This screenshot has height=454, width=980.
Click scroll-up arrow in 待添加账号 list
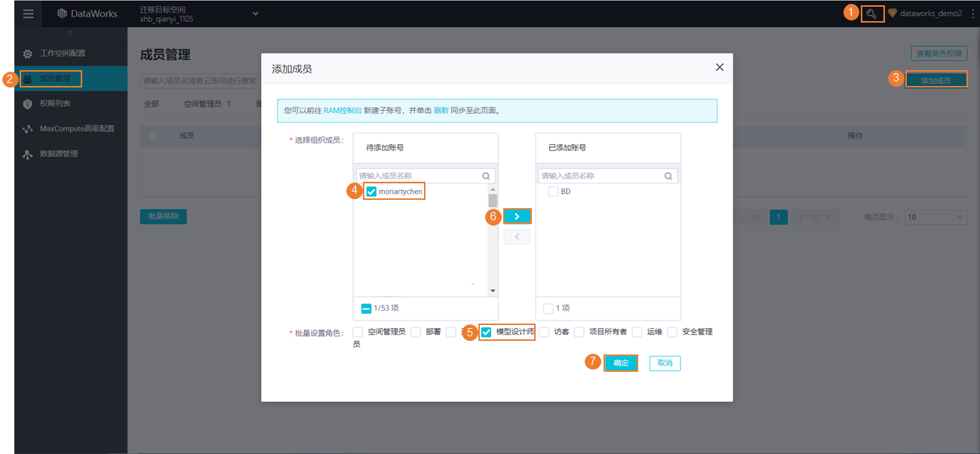pyautogui.click(x=493, y=189)
